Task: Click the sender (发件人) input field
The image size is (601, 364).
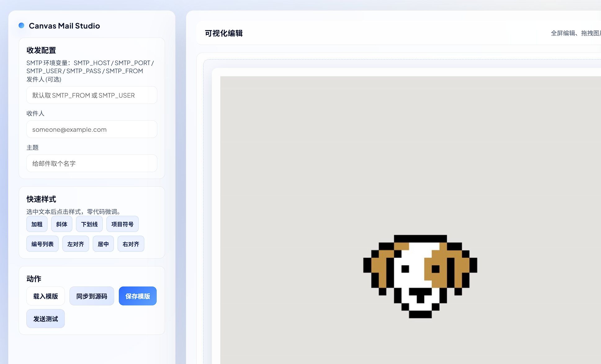Action: tap(92, 95)
